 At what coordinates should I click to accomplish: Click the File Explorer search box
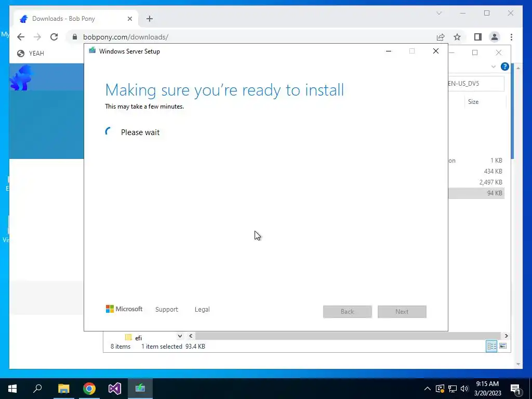point(476,84)
